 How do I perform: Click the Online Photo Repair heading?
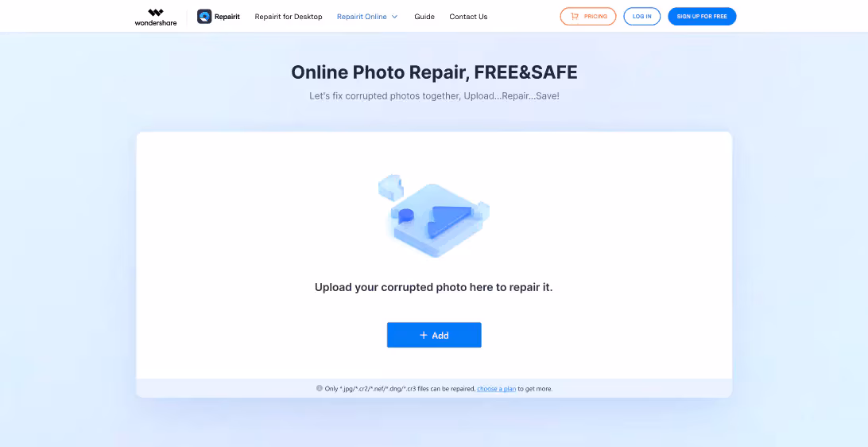(434, 72)
